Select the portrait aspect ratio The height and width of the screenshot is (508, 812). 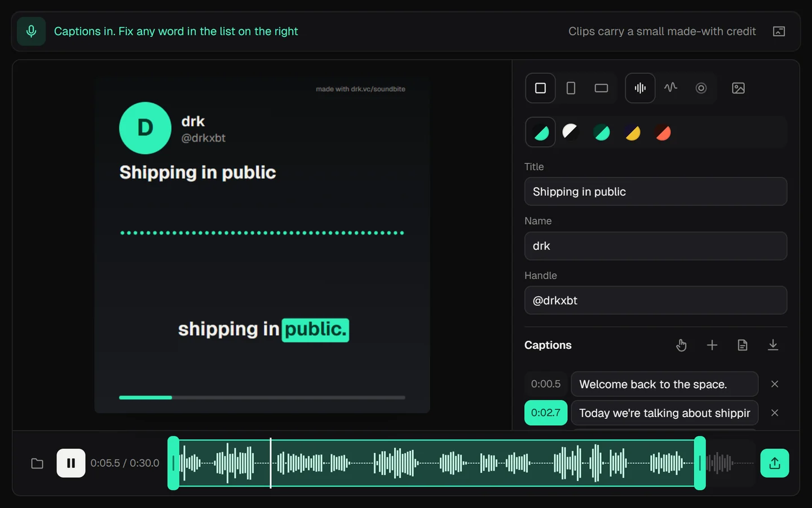pyautogui.click(x=571, y=88)
